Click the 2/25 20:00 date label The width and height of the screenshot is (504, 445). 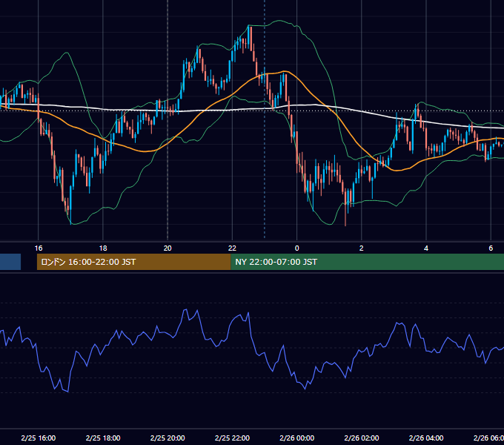[168, 438]
